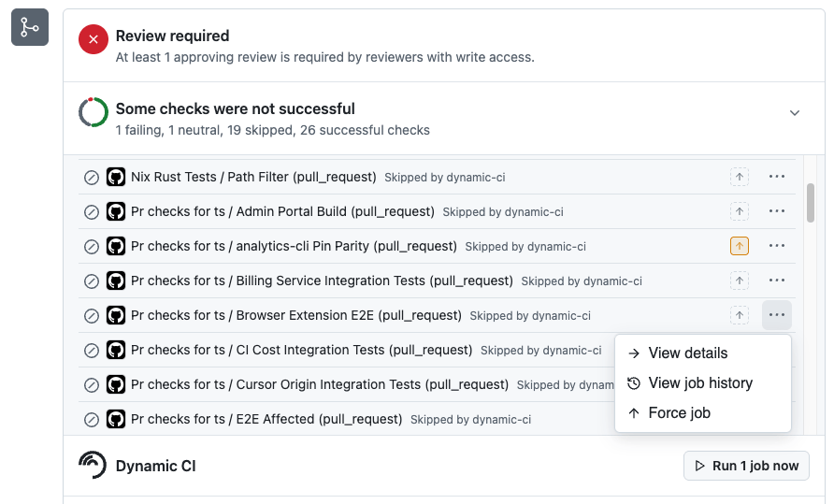
Task: Open E2E Affected check link
Action: (x=266, y=419)
